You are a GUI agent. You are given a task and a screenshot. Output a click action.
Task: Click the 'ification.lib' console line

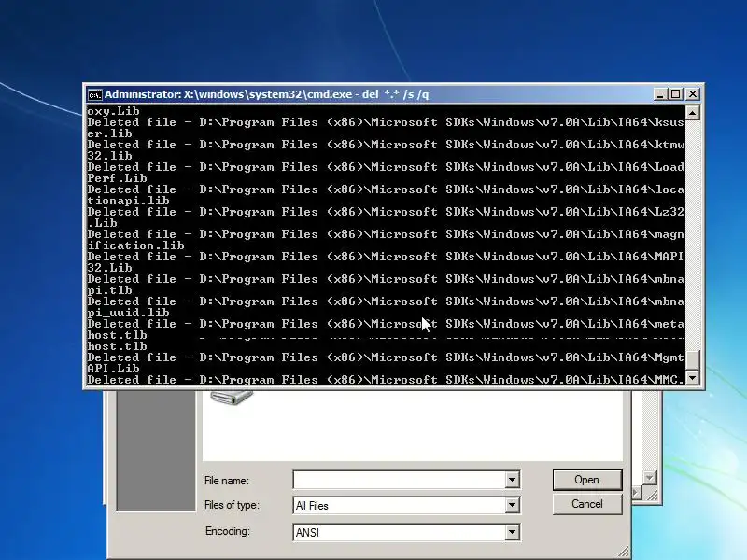[x=135, y=245]
